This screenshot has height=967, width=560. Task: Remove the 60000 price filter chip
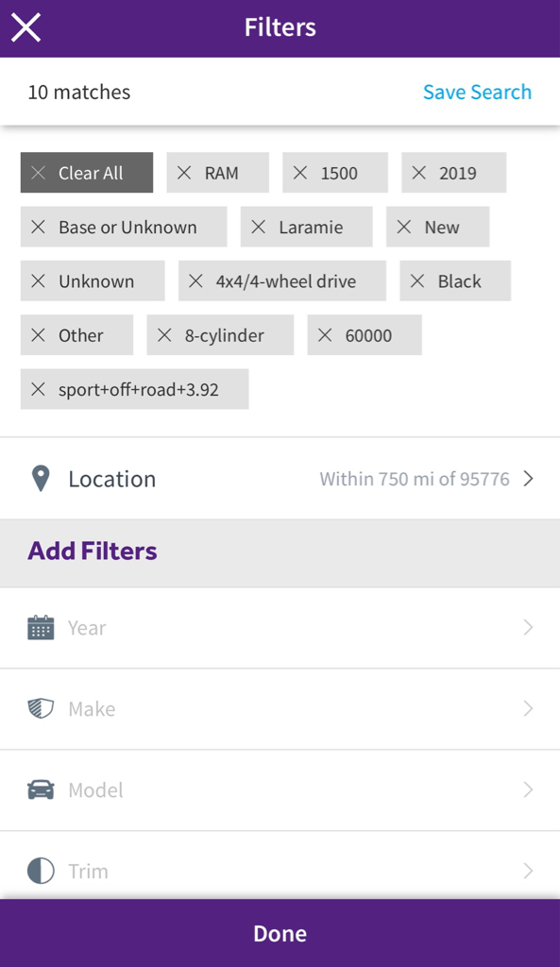point(365,335)
